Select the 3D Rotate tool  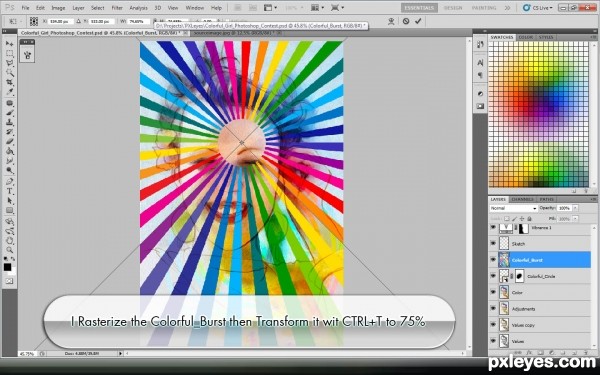pos(9,222)
